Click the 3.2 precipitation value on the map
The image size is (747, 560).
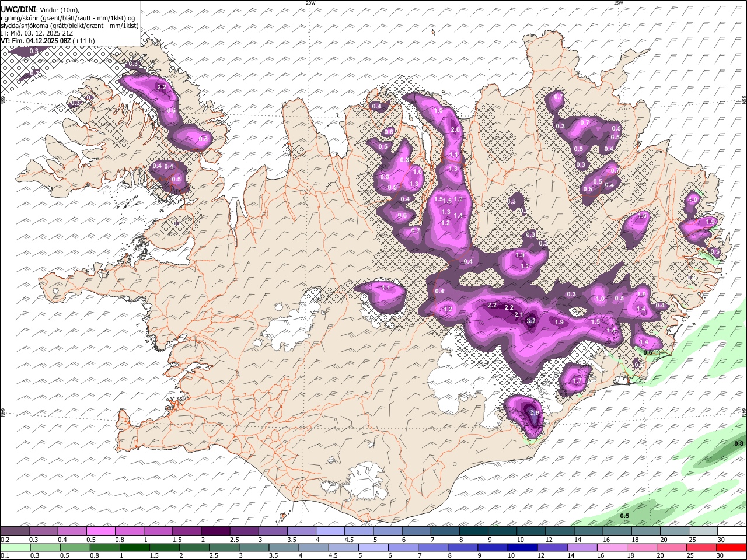(x=531, y=321)
